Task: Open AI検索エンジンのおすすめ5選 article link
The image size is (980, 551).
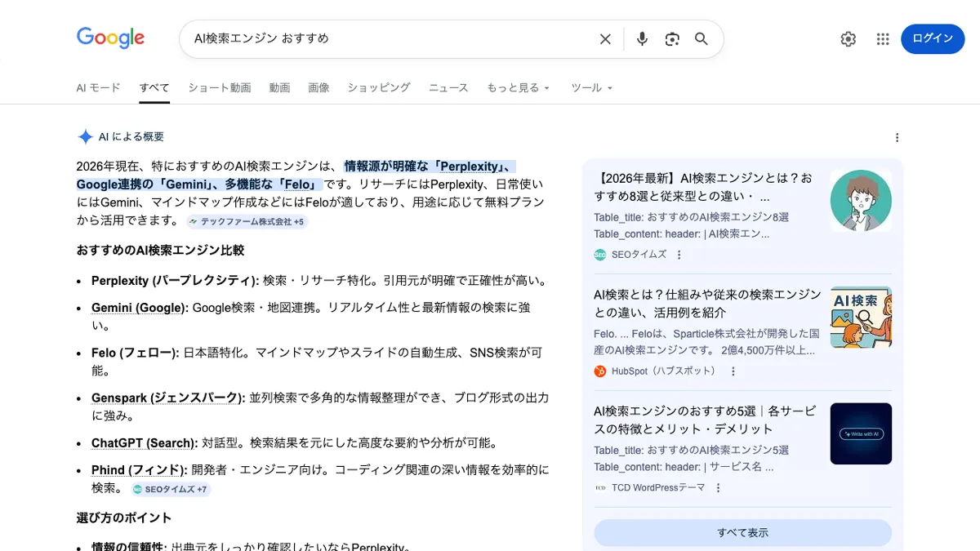Action: (x=705, y=420)
